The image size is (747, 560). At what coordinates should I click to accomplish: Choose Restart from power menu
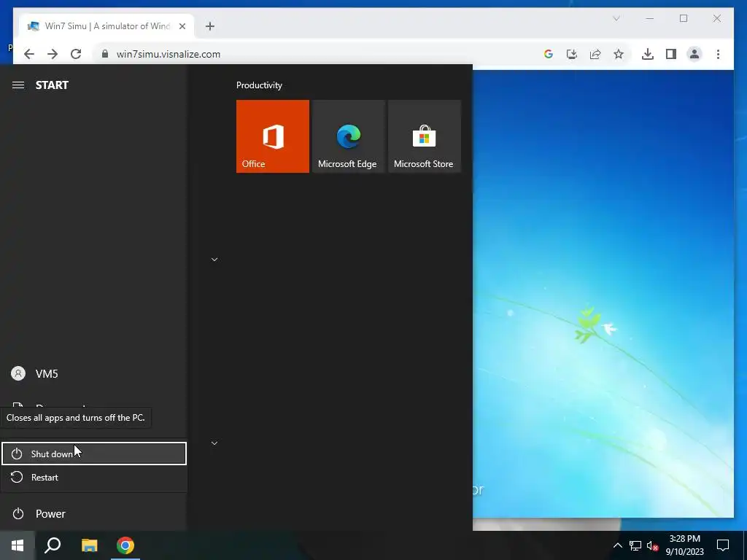[x=94, y=477]
